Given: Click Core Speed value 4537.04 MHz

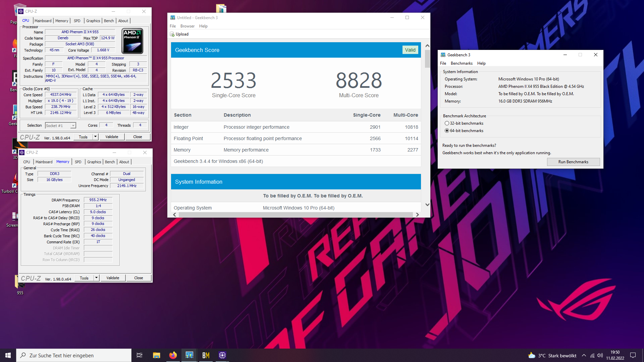Looking at the screenshot, I should (x=61, y=95).
